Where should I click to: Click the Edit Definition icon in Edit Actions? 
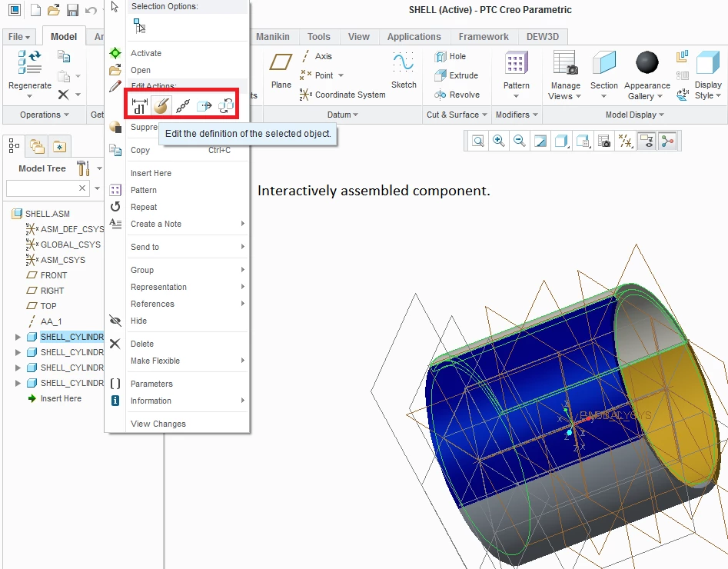pyautogui.click(x=161, y=106)
